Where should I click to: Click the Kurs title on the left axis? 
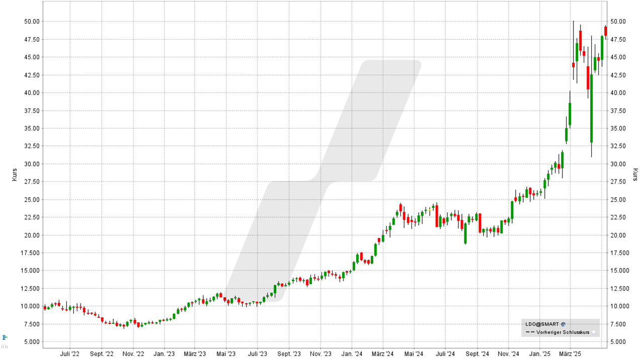pos(14,174)
